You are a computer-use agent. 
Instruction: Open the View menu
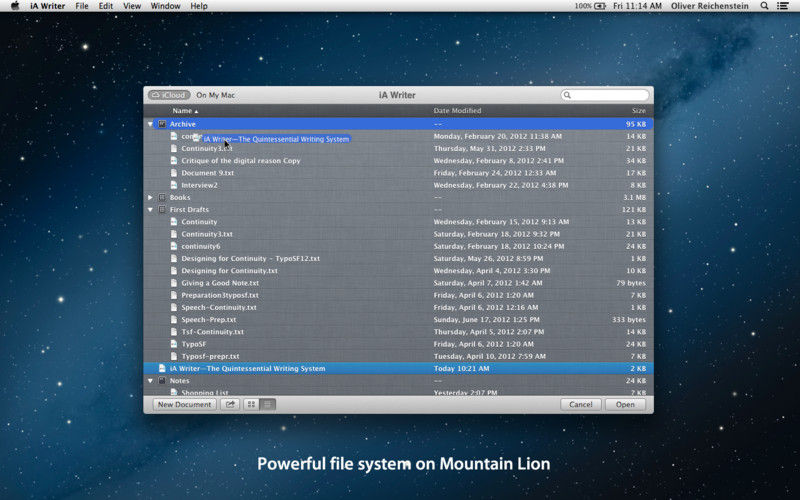click(132, 6)
